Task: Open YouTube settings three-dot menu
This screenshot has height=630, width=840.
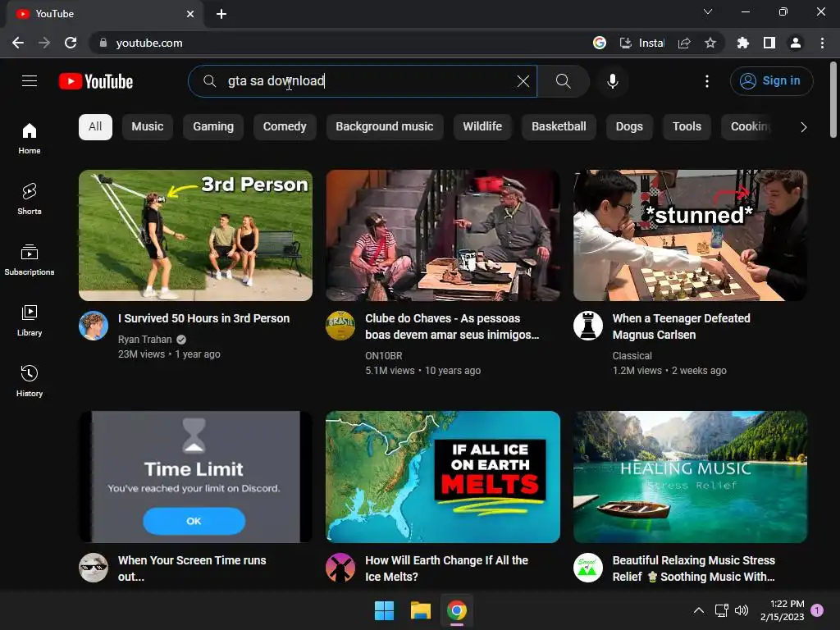Action: [x=706, y=81]
